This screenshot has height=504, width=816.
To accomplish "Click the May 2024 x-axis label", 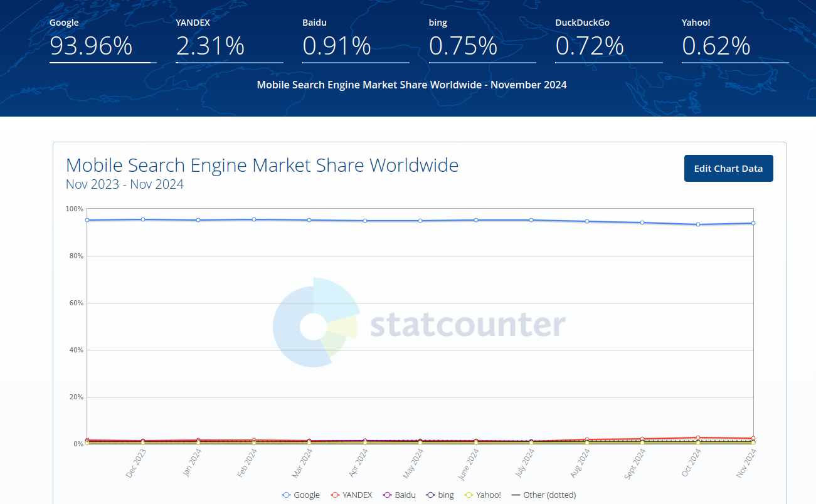I will 413,463.
